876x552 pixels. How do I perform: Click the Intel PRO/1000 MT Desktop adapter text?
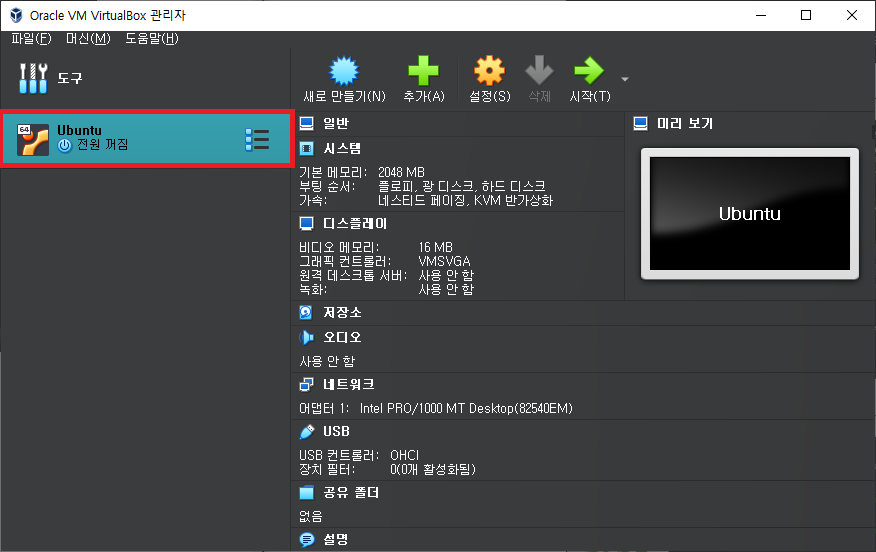click(x=466, y=408)
